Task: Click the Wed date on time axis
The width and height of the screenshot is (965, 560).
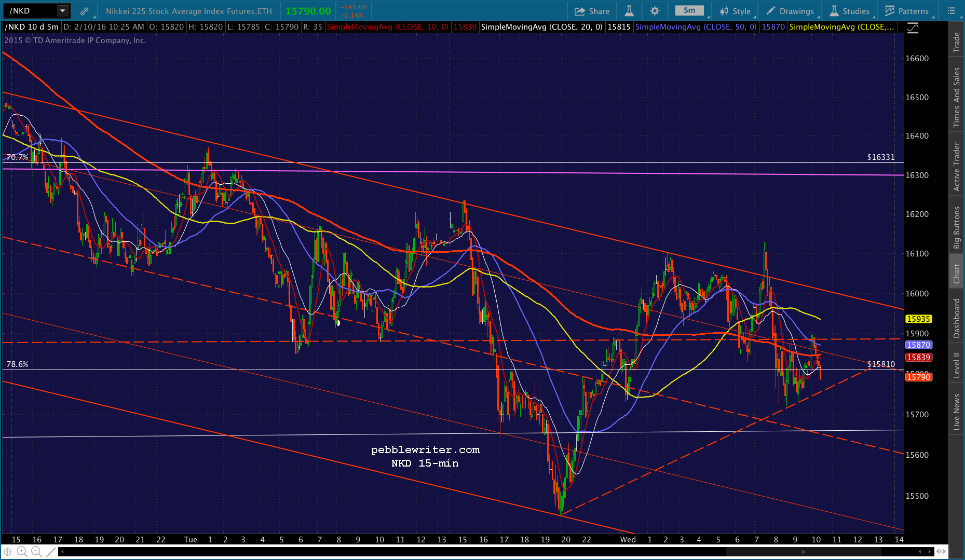Action: (x=628, y=540)
